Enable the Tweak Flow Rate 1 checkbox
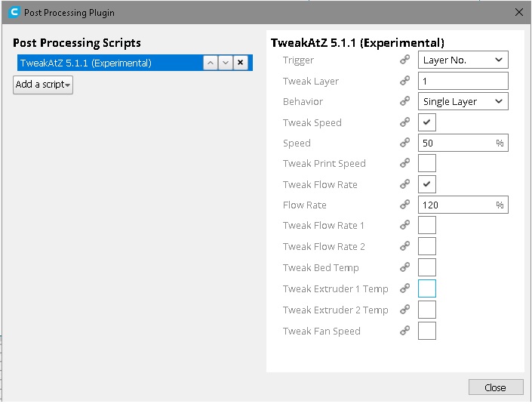 [x=427, y=225]
